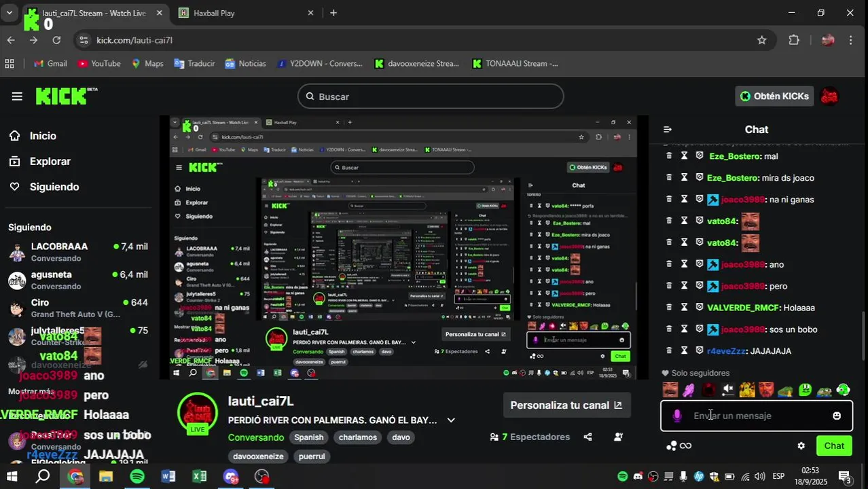Open chat settings gear icon
This screenshot has height=489, width=868.
(801, 446)
